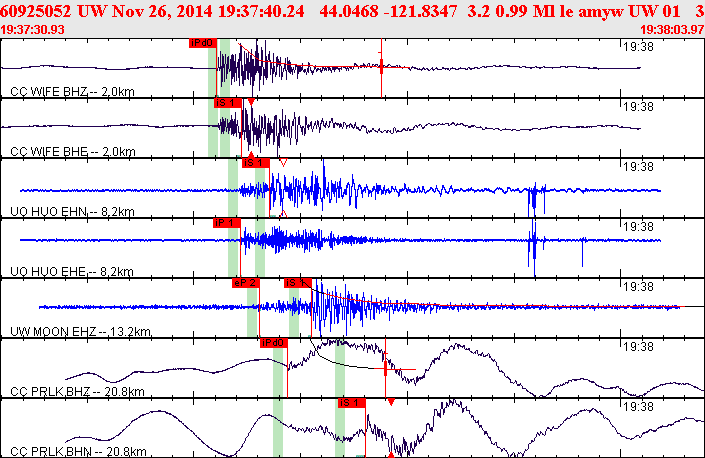Select the CC WIFE BHE -- 2.0km label

[73, 151]
